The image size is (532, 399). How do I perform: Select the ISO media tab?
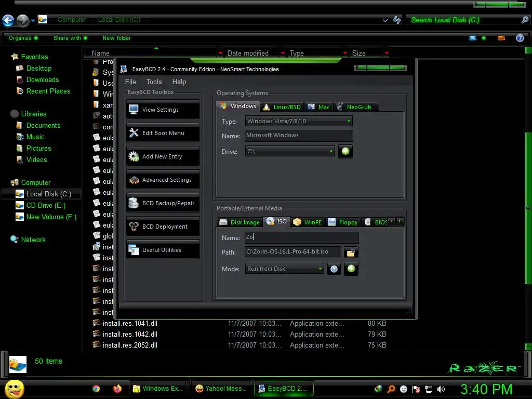tap(277, 221)
